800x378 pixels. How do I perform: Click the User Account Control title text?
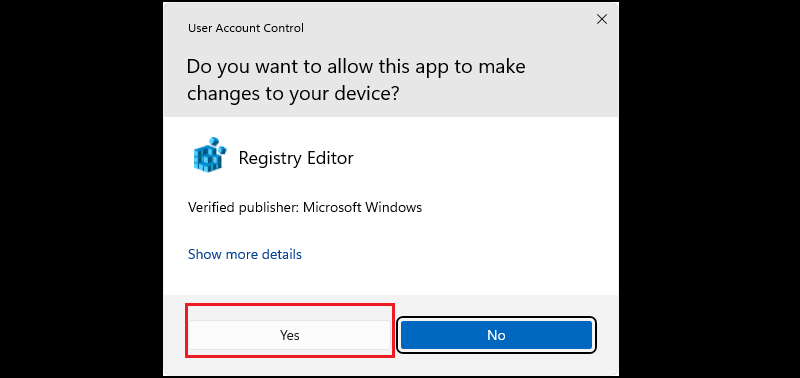pos(245,28)
